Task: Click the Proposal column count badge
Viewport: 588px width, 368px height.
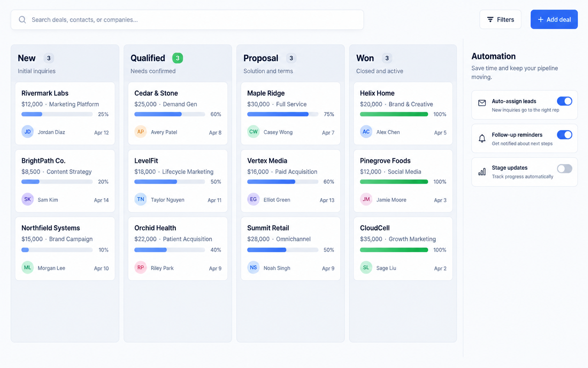Action: (x=291, y=58)
